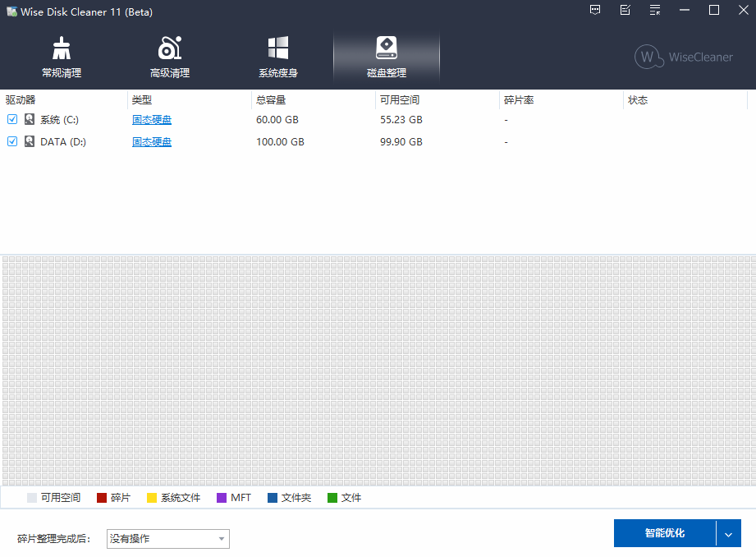Uncheck the DATA (D:) drive checkbox
The height and width of the screenshot is (557, 756).
tap(11, 141)
